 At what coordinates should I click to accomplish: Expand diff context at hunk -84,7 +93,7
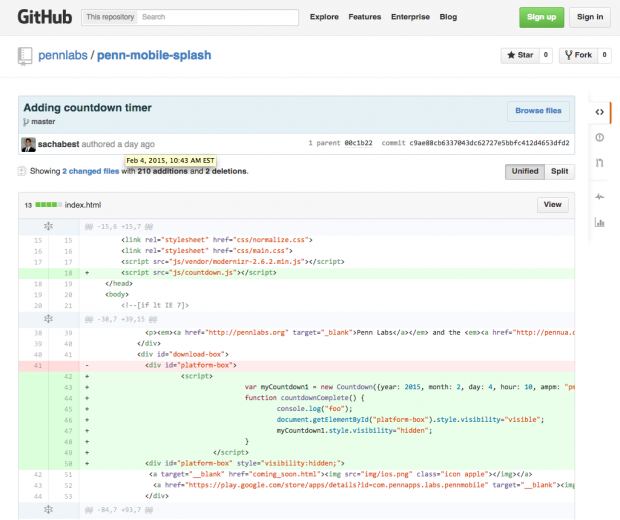coord(48,509)
